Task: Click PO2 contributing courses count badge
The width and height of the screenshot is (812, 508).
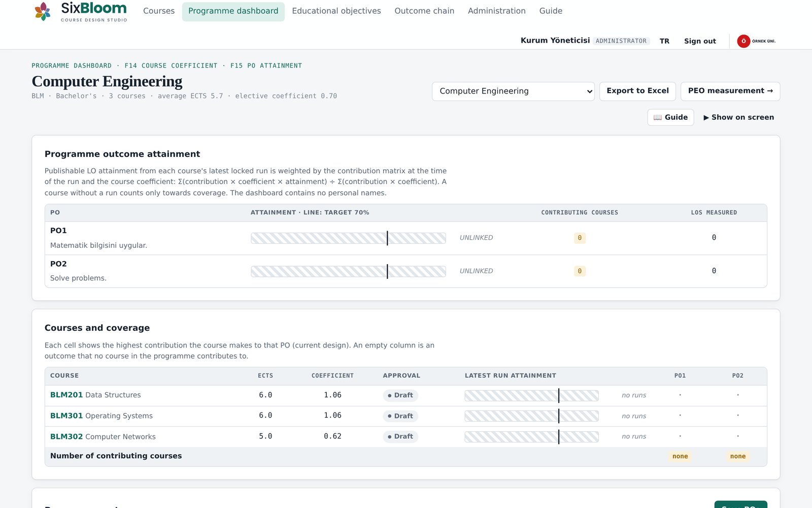Action: click(x=580, y=271)
